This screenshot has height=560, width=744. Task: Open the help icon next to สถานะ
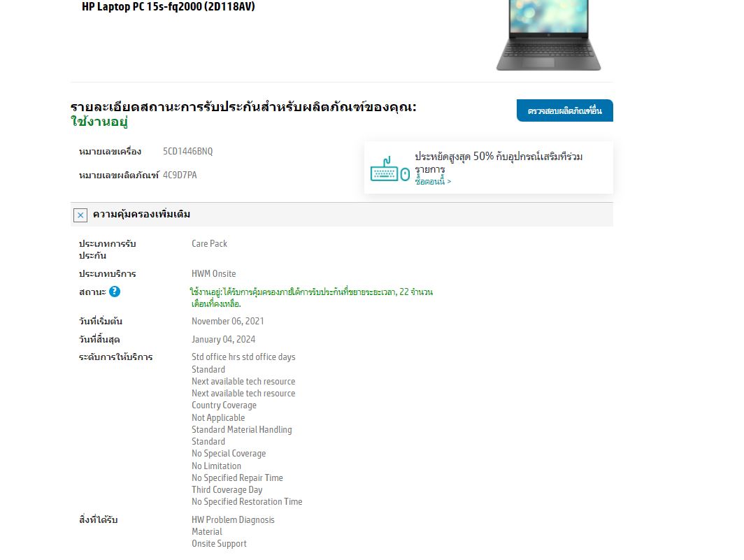tap(115, 292)
